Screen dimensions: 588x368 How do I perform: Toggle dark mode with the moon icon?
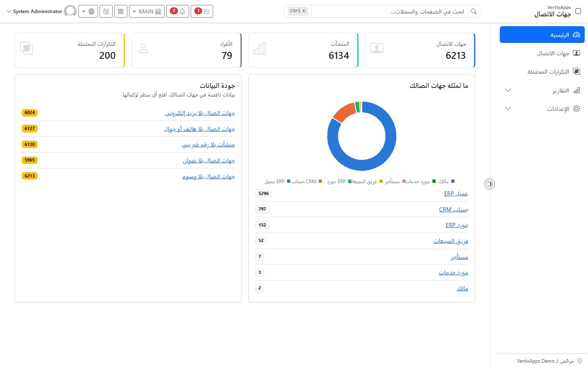[x=106, y=11]
